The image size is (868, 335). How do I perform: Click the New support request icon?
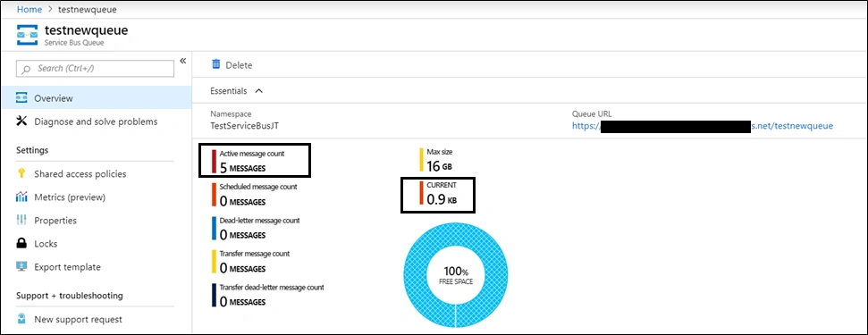(21, 319)
